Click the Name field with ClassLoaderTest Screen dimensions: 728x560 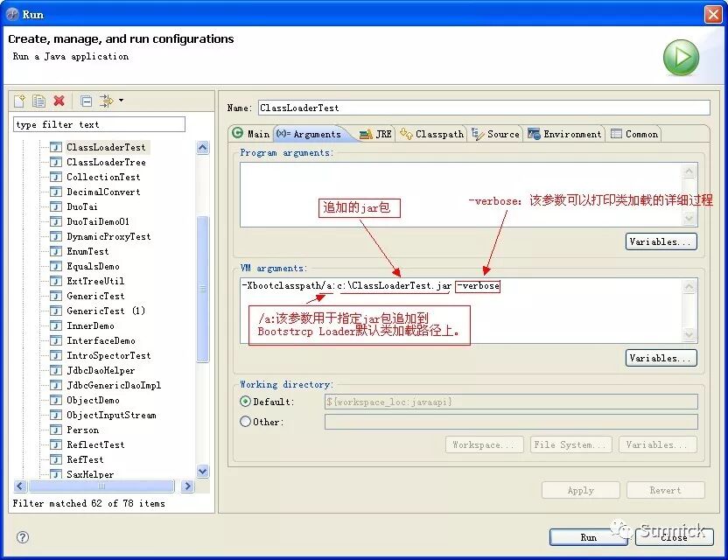coord(484,108)
